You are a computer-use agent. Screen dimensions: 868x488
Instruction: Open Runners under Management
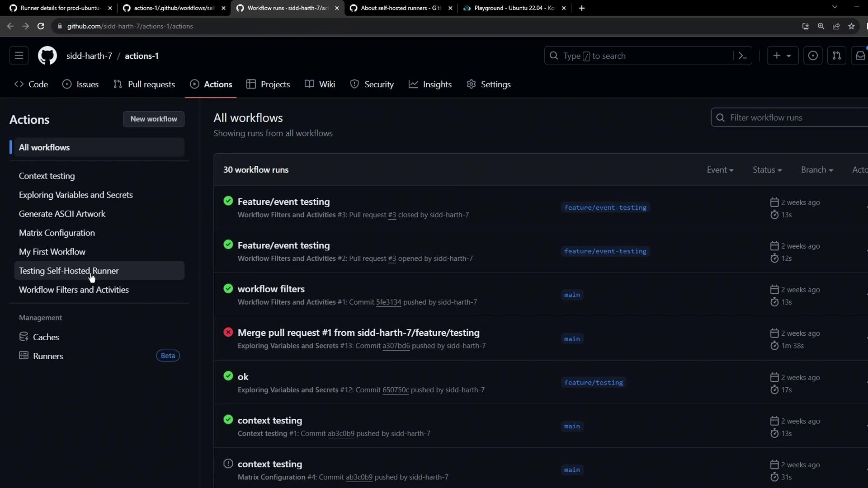[48, 356]
